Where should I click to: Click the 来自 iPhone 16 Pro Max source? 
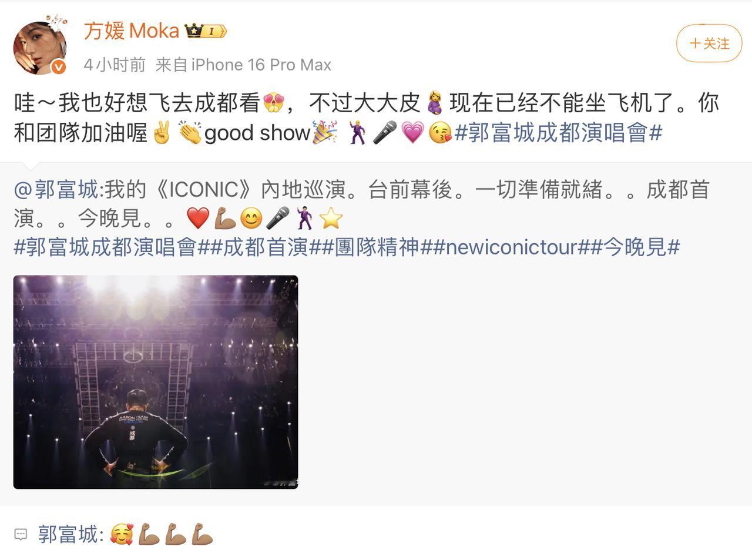pyautogui.click(x=243, y=65)
